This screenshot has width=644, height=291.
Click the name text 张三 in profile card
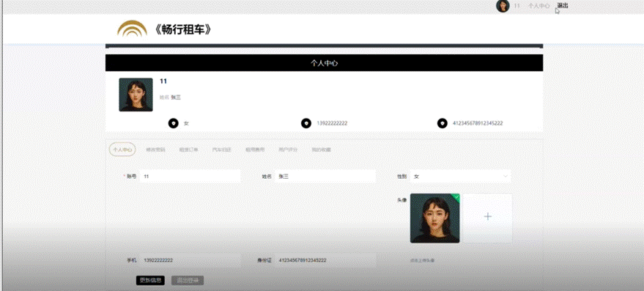(176, 97)
